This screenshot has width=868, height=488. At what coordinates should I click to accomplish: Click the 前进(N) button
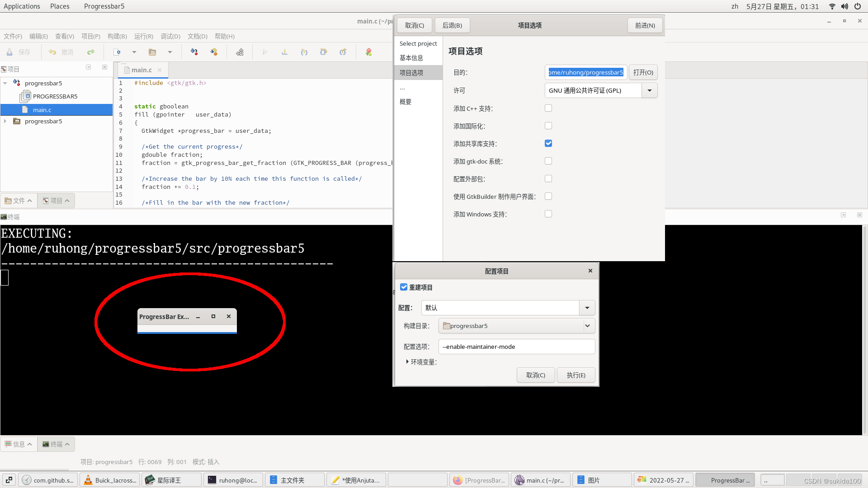click(x=645, y=25)
